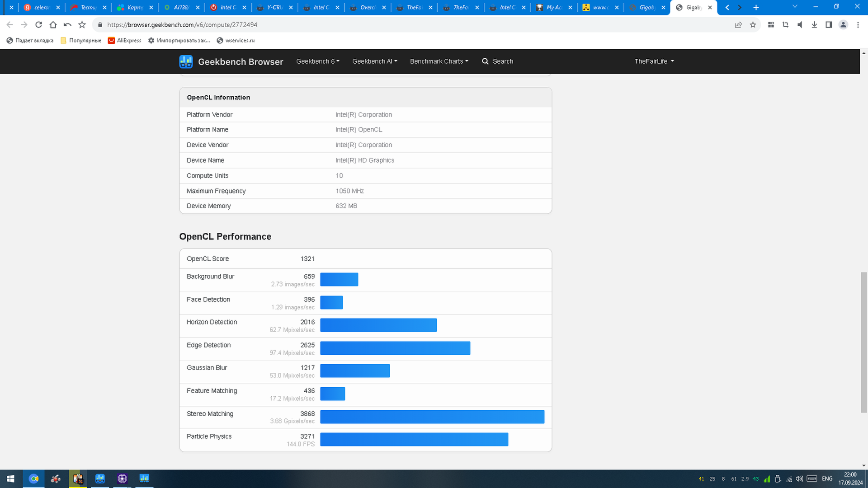Switch to the Y-CRU tab
This screenshot has height=488, width=868.
pyautogui.click(x=274, y=7)
